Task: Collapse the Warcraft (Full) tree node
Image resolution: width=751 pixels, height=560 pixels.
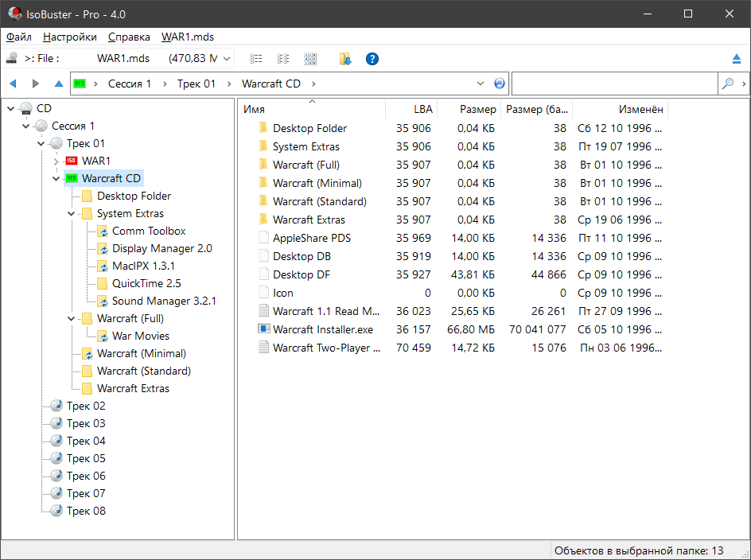Action: 72,318
